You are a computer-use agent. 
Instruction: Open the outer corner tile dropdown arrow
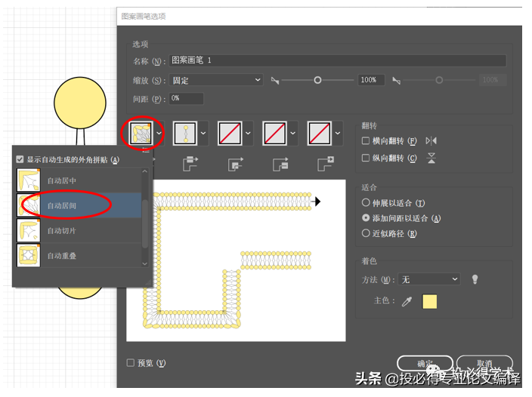tap(159, 133)
